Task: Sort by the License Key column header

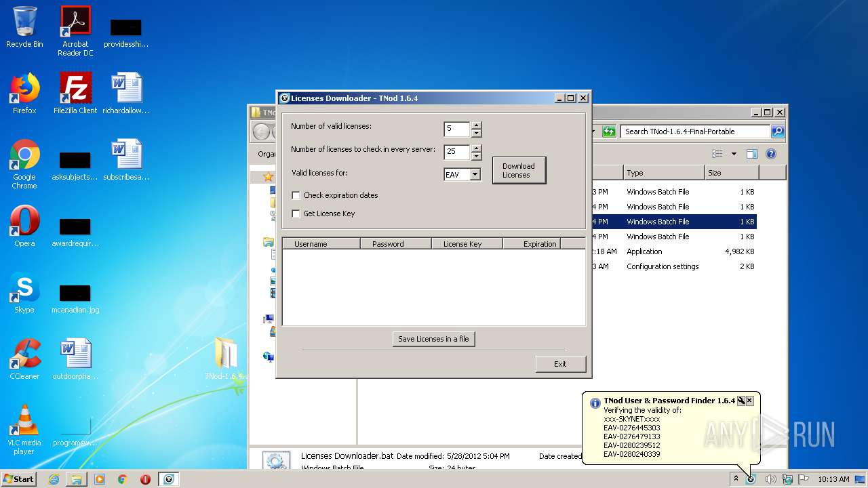Action: [x=467, y=244]
